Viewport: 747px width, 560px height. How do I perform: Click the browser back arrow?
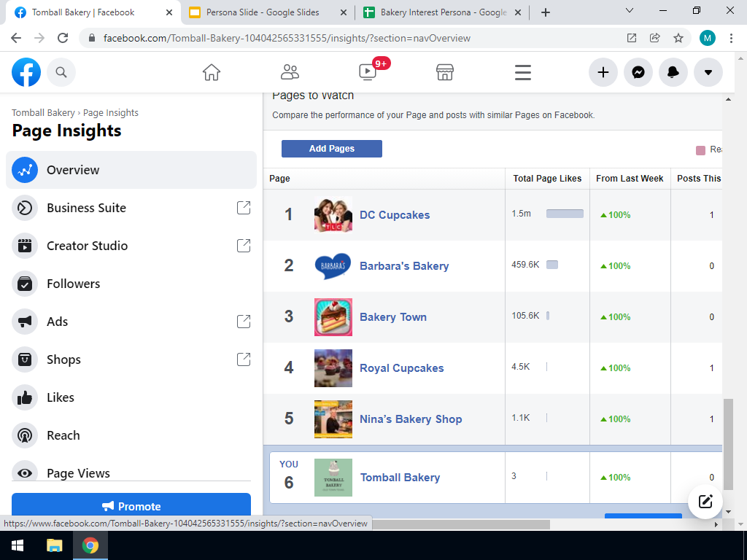point(16,38)
